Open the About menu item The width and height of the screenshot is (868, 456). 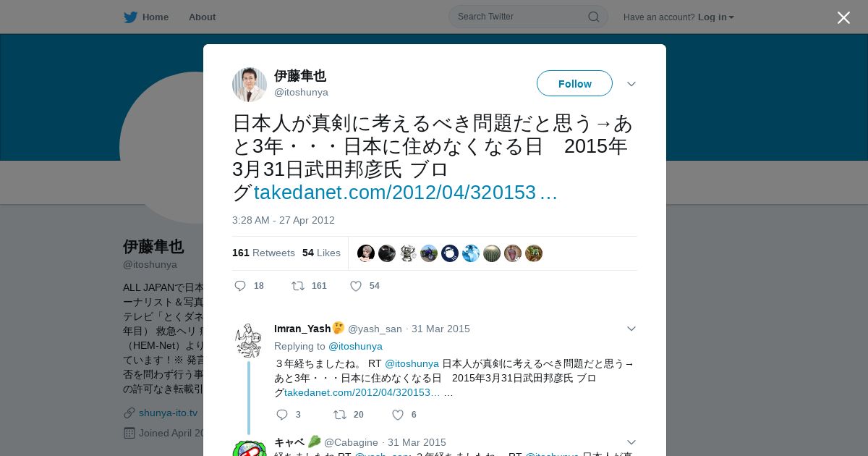[x=202, y=17]
